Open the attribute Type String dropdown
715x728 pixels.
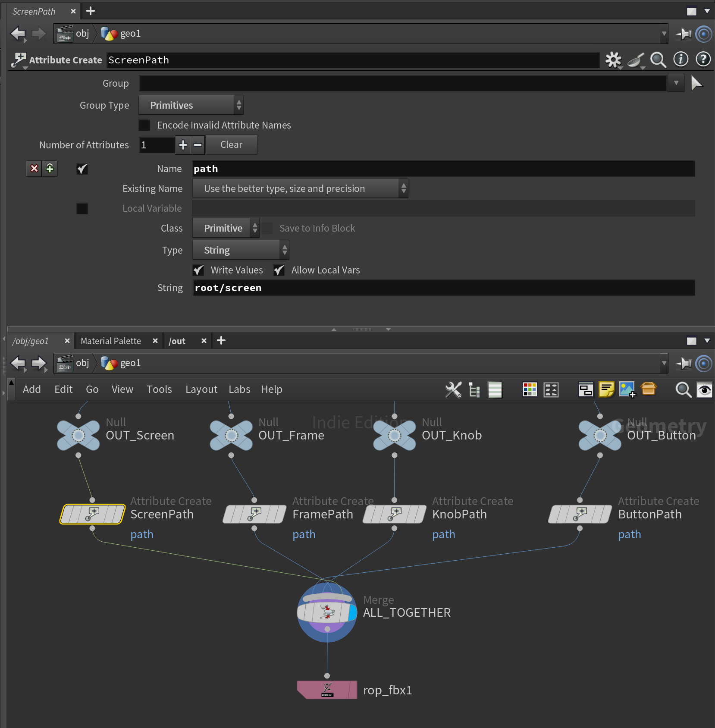(240, 250)
